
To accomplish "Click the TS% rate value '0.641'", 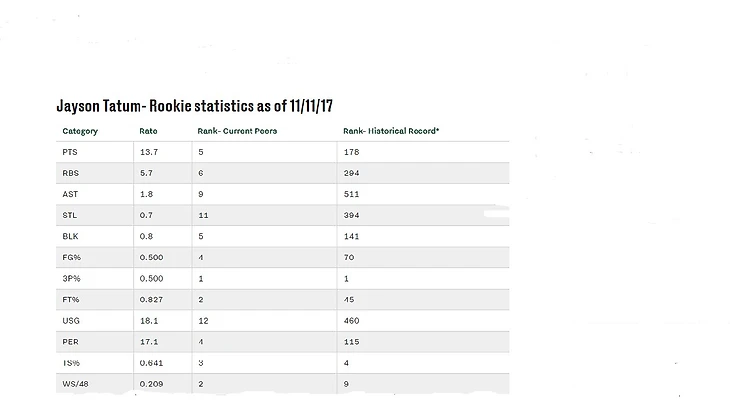I will click(x=151, y=363).
